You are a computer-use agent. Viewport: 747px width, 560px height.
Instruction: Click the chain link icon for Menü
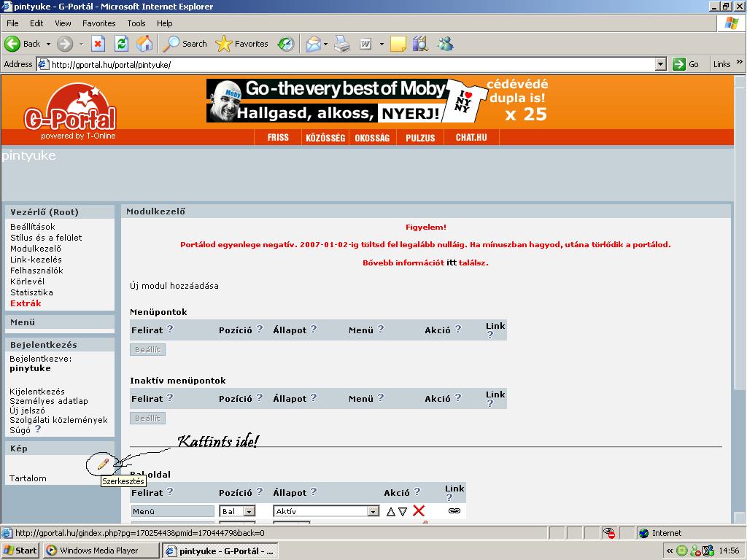454,511
